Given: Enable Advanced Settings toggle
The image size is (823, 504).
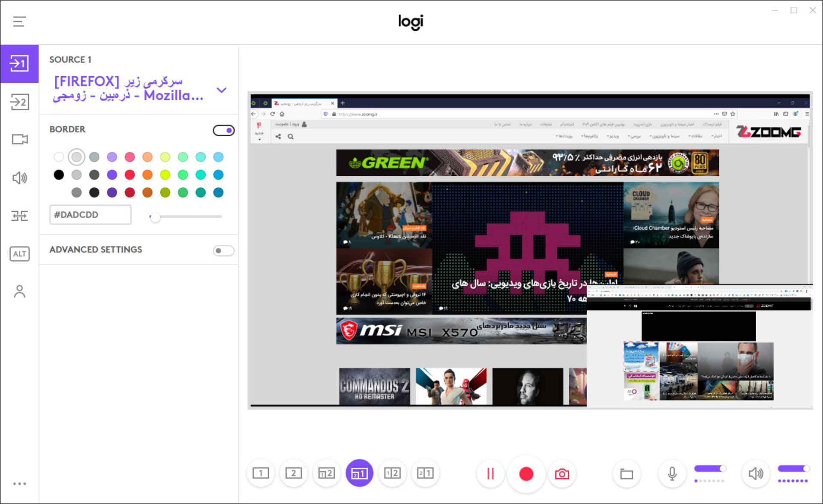Looking at the screenshot, I should pyautogui.click(x=223, y=250).
